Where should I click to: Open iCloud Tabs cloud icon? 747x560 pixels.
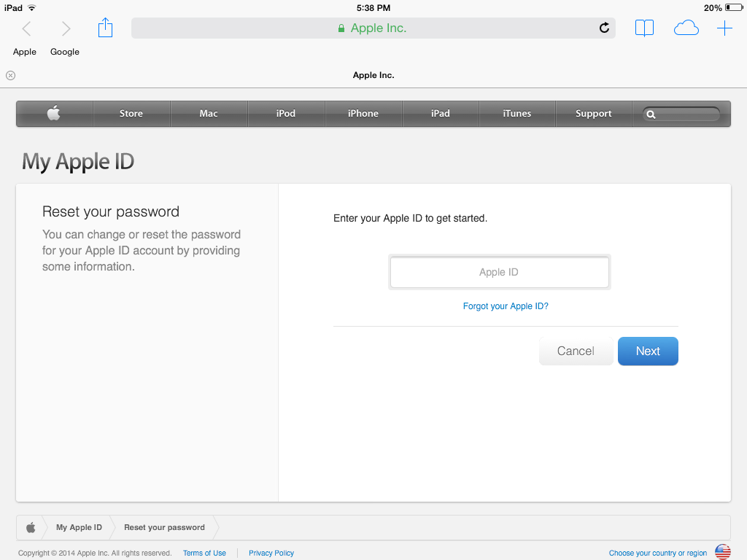686,28
